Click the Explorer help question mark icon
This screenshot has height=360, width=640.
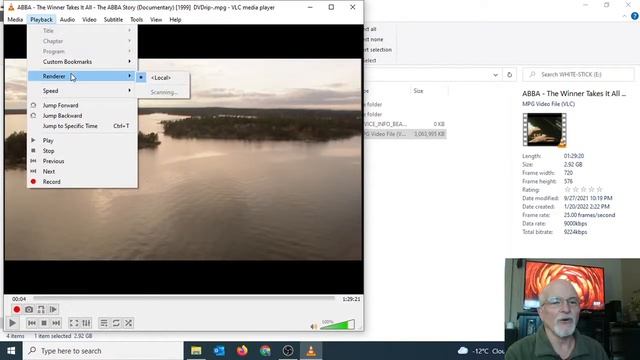pos(635,16)
